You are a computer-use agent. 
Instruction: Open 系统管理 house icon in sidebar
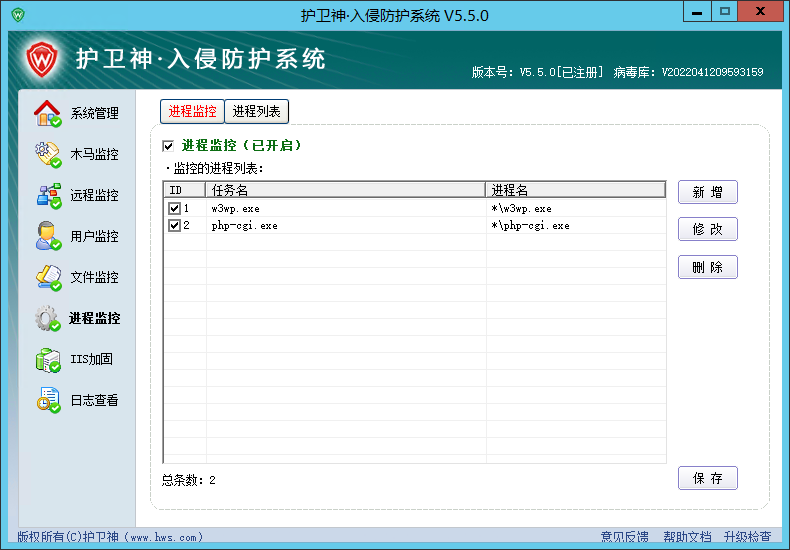pyautogui.click(x=48, y=113)
